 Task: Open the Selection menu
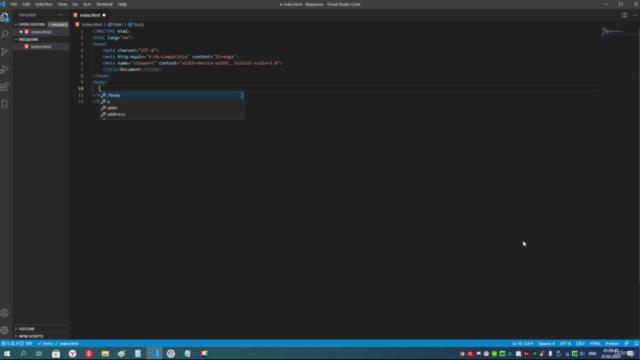44,4
